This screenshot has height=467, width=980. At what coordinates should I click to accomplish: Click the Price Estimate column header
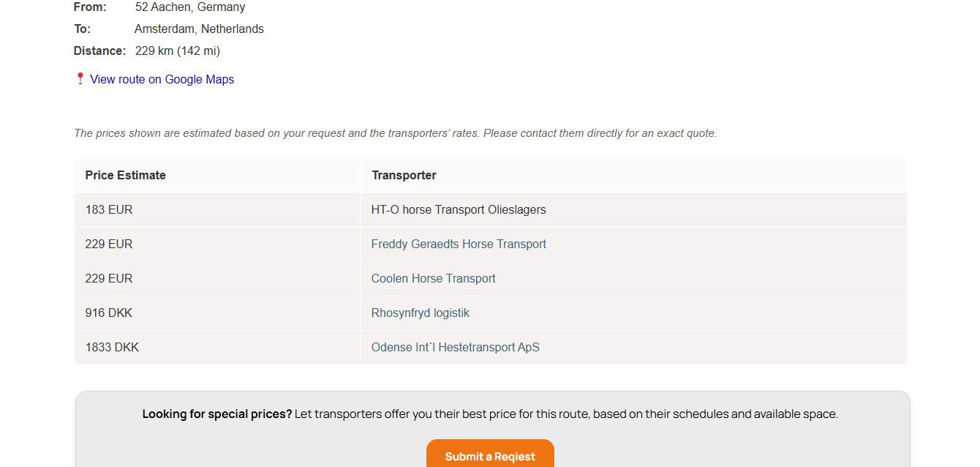125,175
